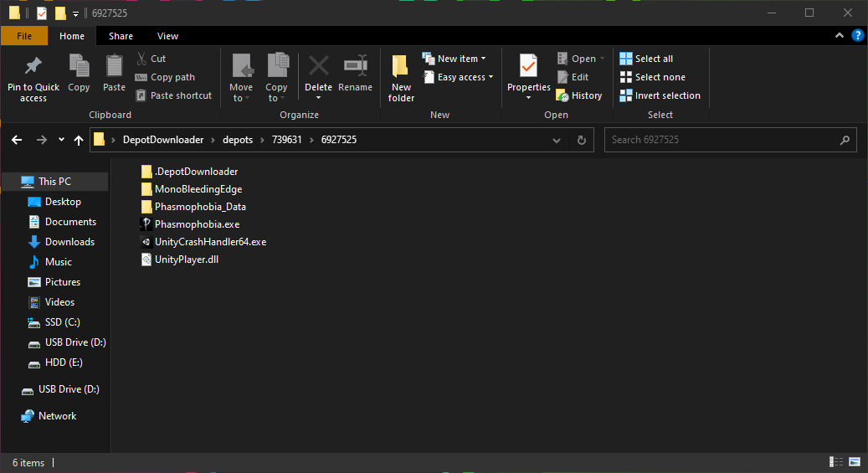This screenshot has width=868, height=473.
Task: Open the New item dropdown
Action: pos(455,58)
